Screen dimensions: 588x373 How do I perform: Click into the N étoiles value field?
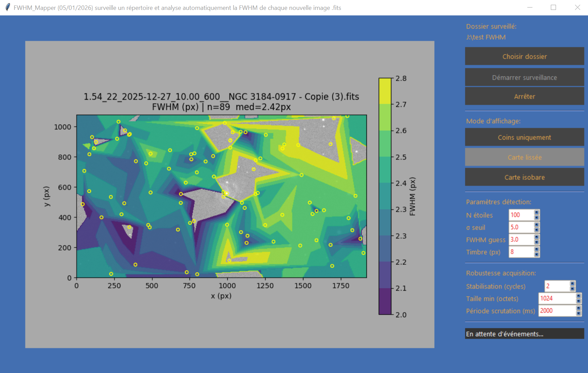click(x=521, y=215)
